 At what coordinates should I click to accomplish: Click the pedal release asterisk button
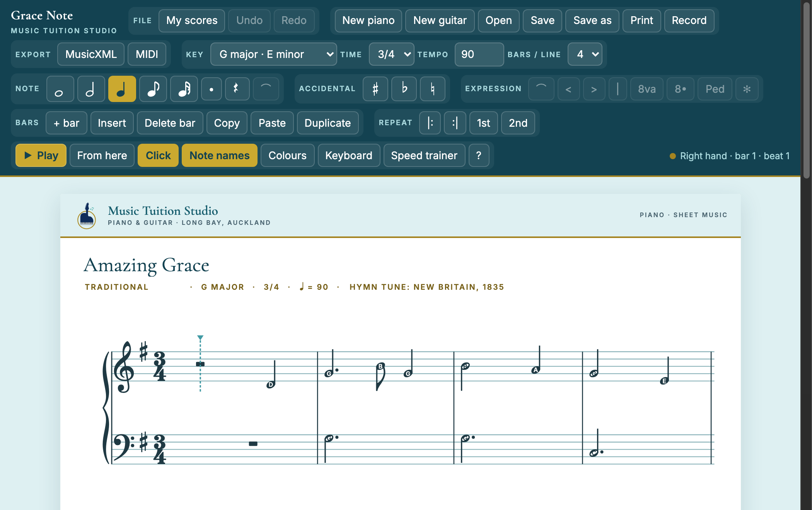[747, 89]
